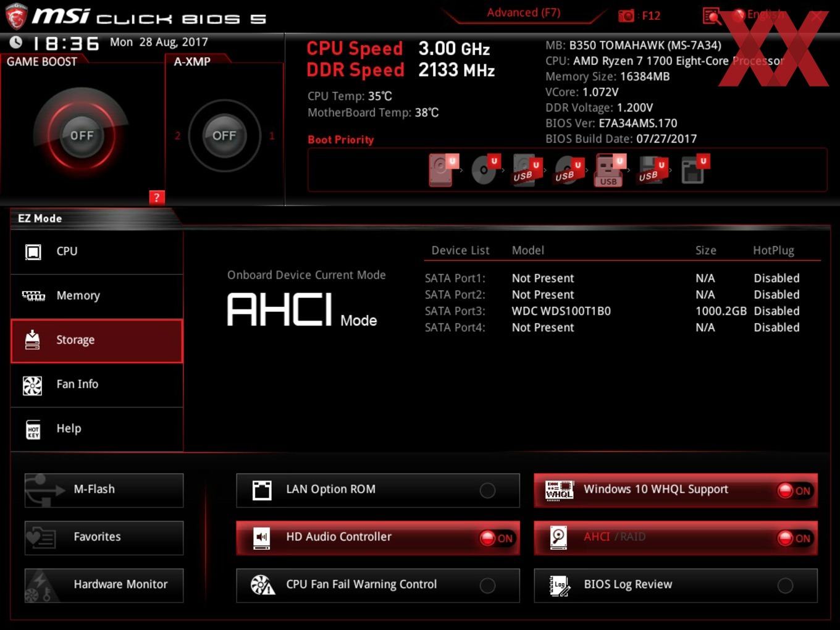Screen dimensions: 840x630
Task: Open the Help hotkey section
Action: [97, 429]
